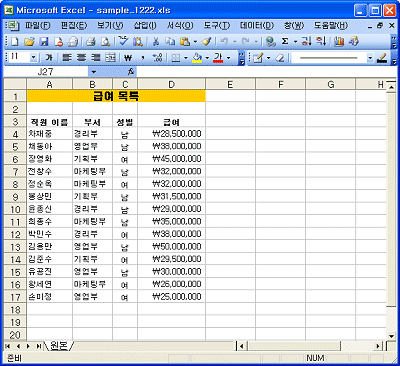
Task: Open the 데이터(D) menu
Action: tap(257, 25)
